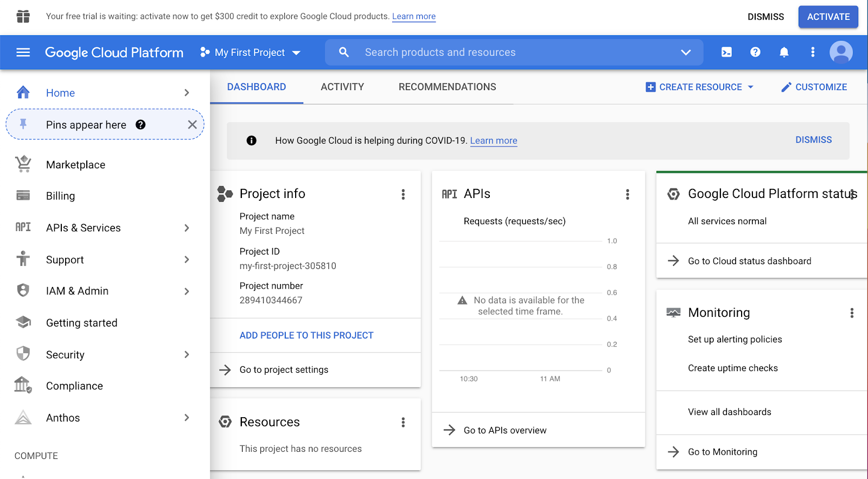Switch to the Recommendations tab
This screenshot has height=479, width=868.
447,87
